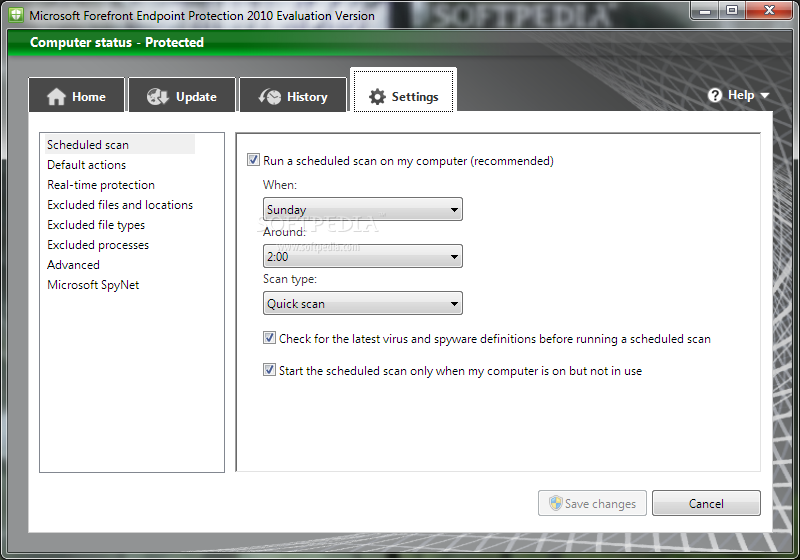Image resolution: width=800 pixels, height=560 pixels.
Task: Open Excluded files and locations settings
Action: coord(120,205)
